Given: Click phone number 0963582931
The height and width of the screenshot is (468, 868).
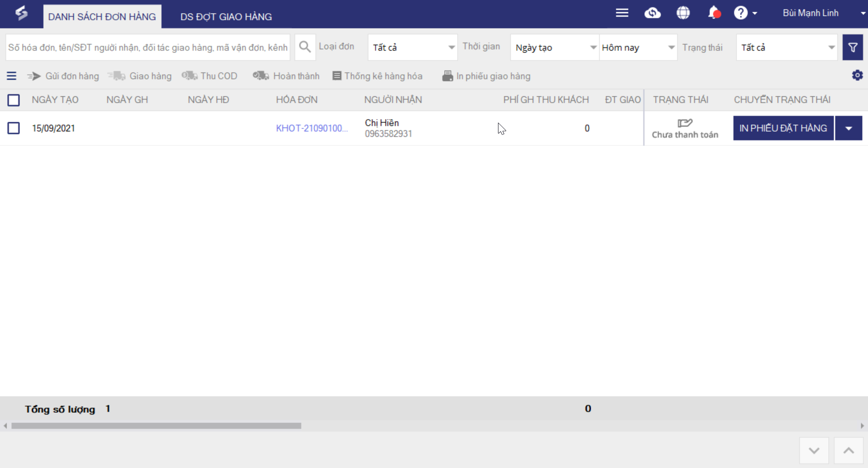Looking at the screenshot, I should [x=389, y=134].
